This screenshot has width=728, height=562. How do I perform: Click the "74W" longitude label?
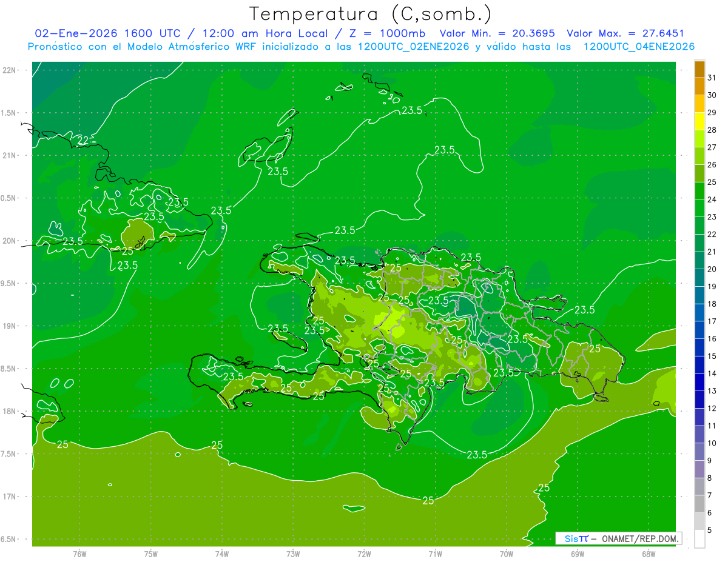[222, 554]
